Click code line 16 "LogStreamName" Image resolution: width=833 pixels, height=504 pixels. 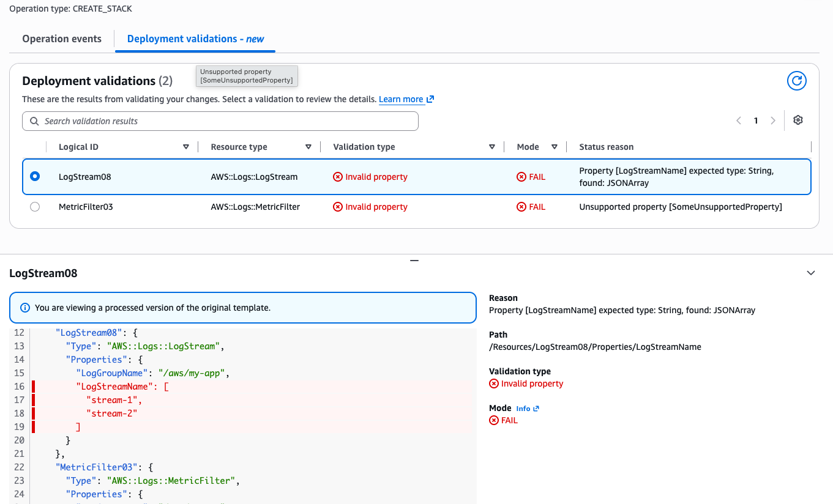(x=122, y=387)
